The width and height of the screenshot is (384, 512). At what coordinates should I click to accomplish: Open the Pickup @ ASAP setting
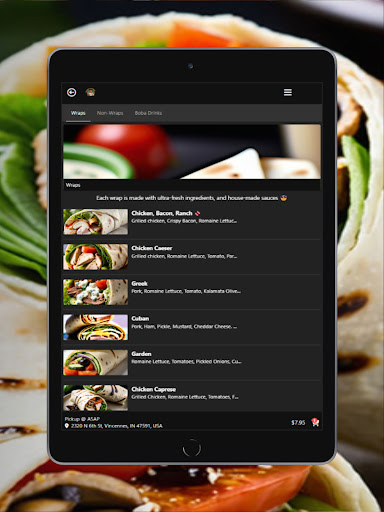tap(82, 419)
